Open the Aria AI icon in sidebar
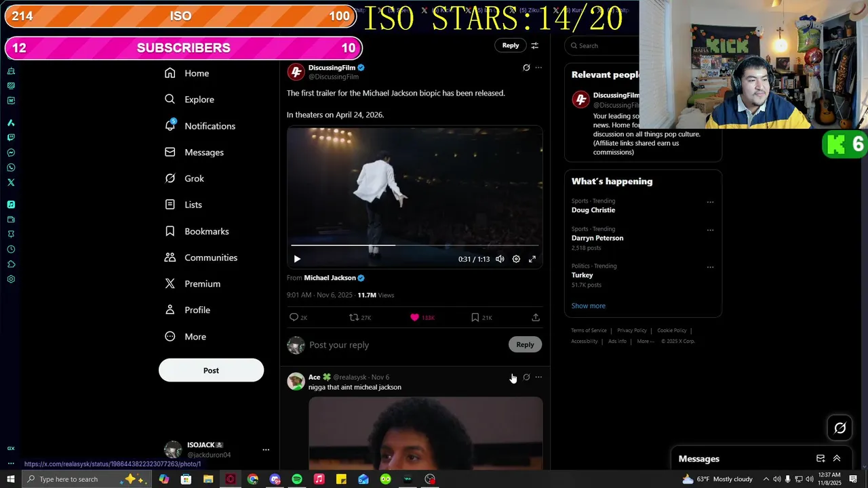This screenshot has height=488, width=868. point(11,123)
